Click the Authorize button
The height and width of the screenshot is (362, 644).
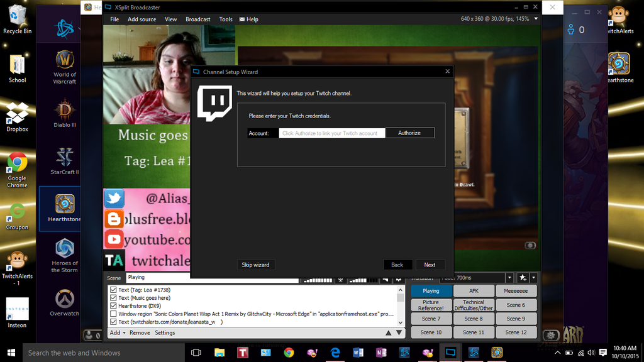coord(409,133)
